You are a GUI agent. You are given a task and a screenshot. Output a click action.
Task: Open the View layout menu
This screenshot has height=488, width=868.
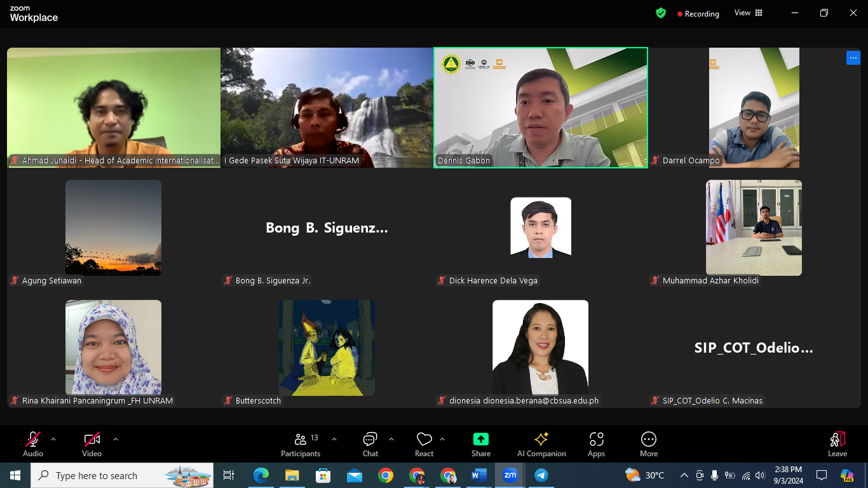pyautogui.click(x=748, y=13)
